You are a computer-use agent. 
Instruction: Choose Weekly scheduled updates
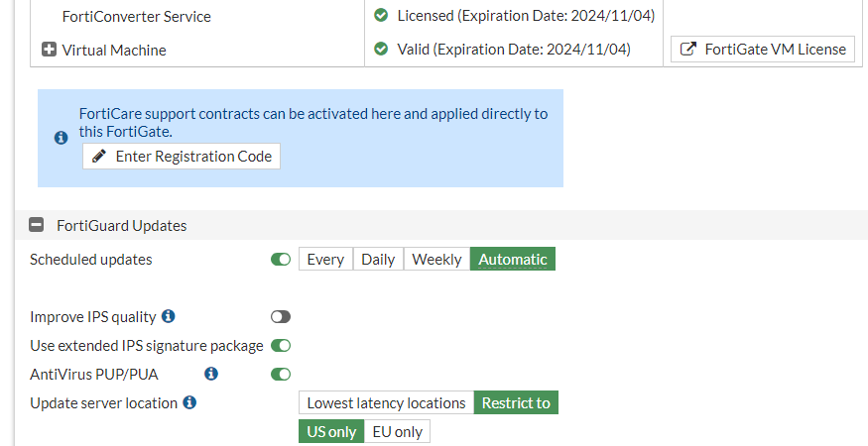click(436, 260)
